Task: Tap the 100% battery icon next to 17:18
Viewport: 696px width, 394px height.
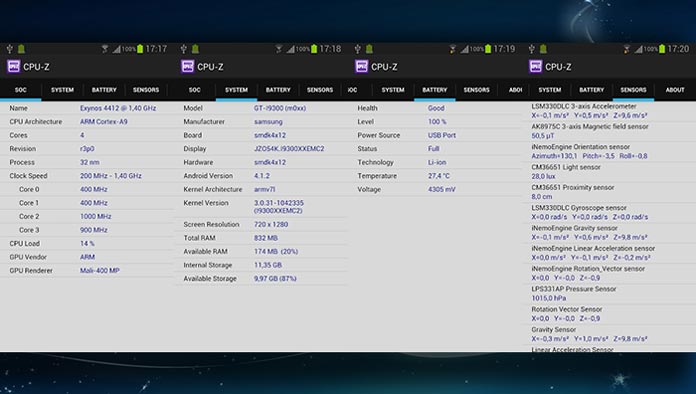Action: 314,49
